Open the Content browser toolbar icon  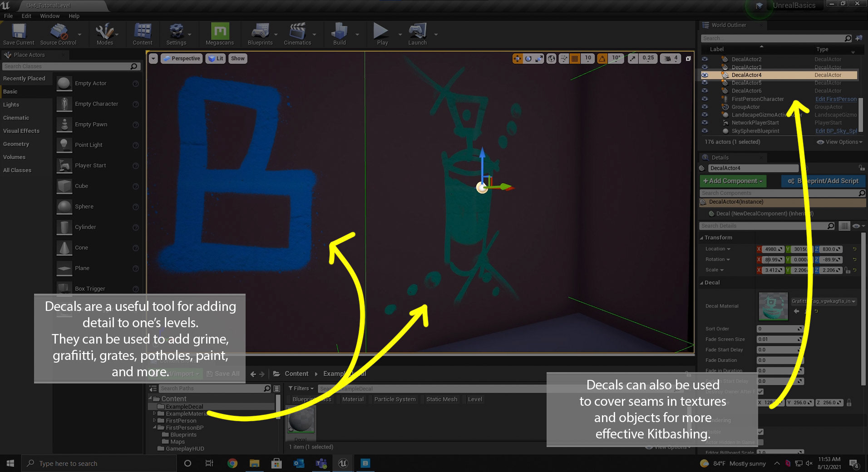coord(143,34)
